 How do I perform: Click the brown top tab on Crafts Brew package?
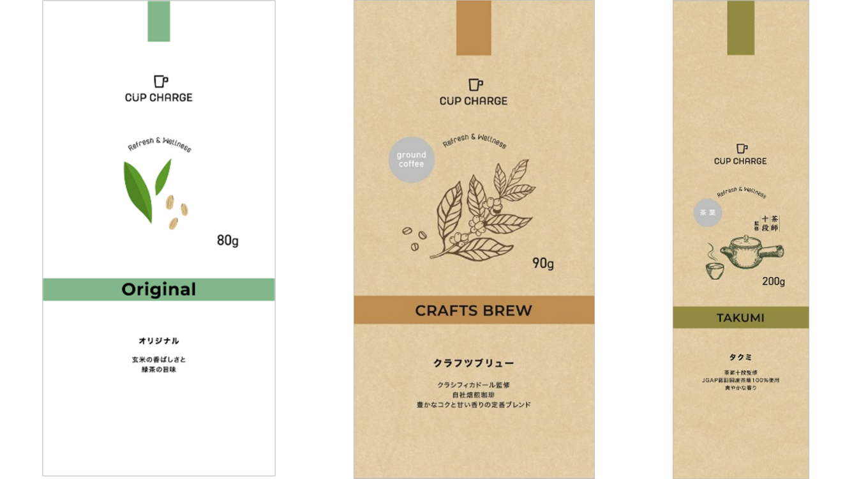[474, 27]
